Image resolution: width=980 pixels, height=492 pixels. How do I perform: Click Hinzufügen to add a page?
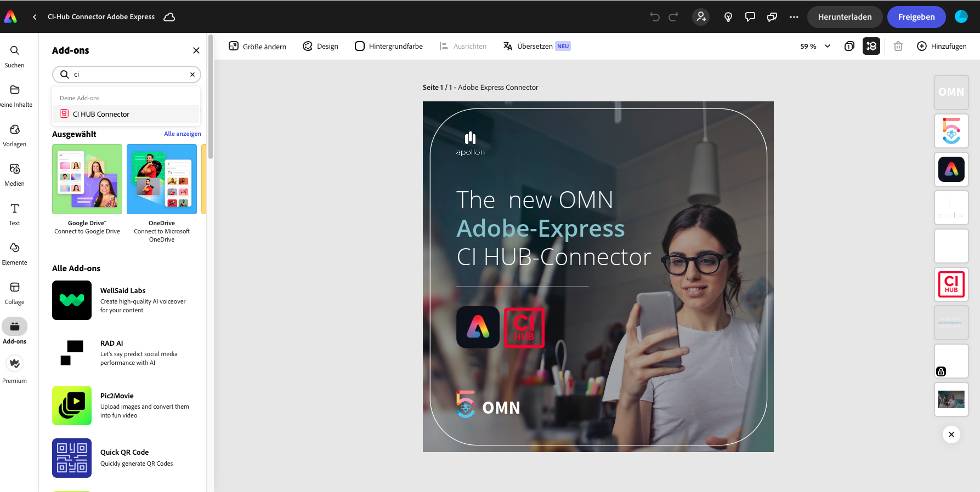click(x=942, y=47)
